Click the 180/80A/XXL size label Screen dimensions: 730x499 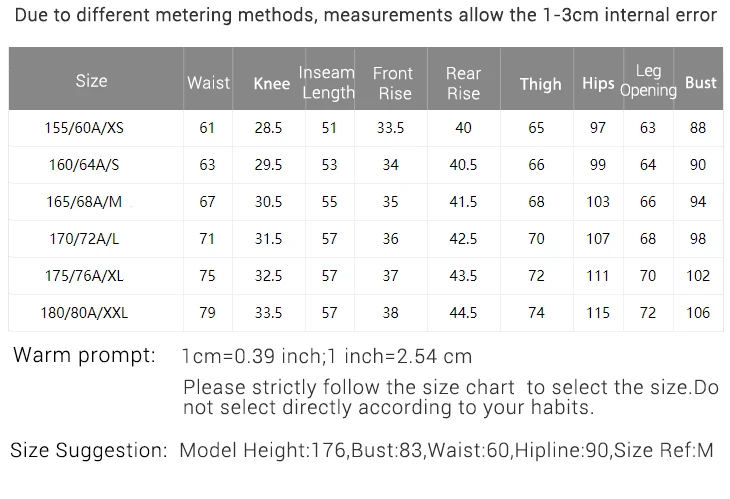(84, 313)
